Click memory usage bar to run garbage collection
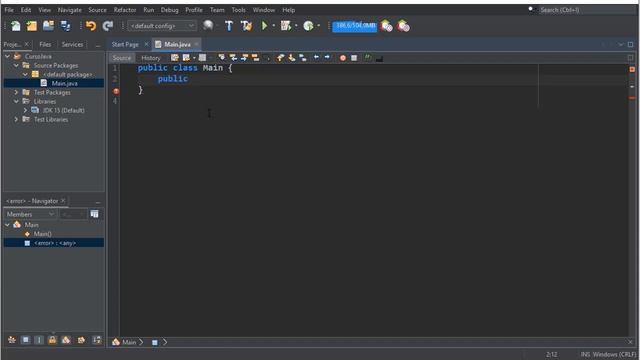This screenshot has height=360, width=640. 355,26
